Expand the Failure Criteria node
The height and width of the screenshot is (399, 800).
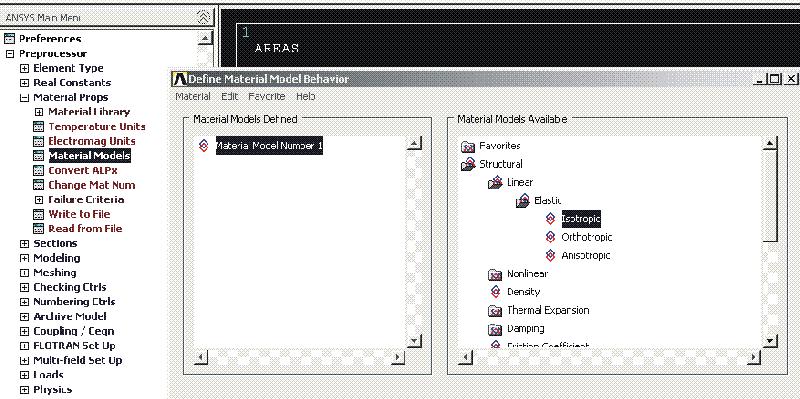[39, 200]
